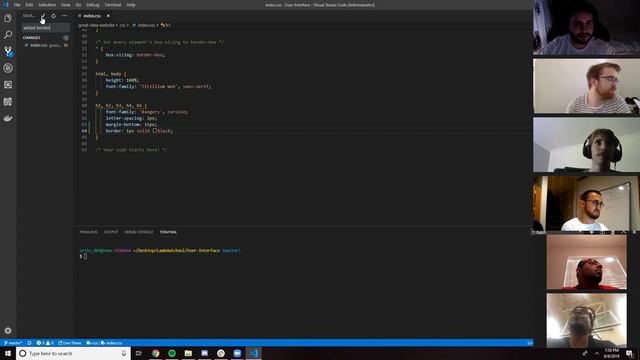Open the Debug view with the bug icon
This screenshot has height=360, width=640.
point(8,68)
